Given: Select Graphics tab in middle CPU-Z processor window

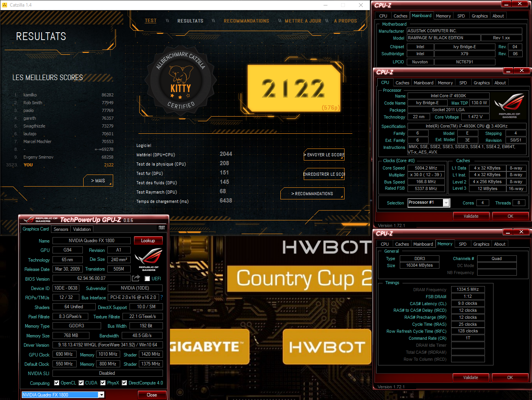Looking at the screenshot, I should point(481,83).
